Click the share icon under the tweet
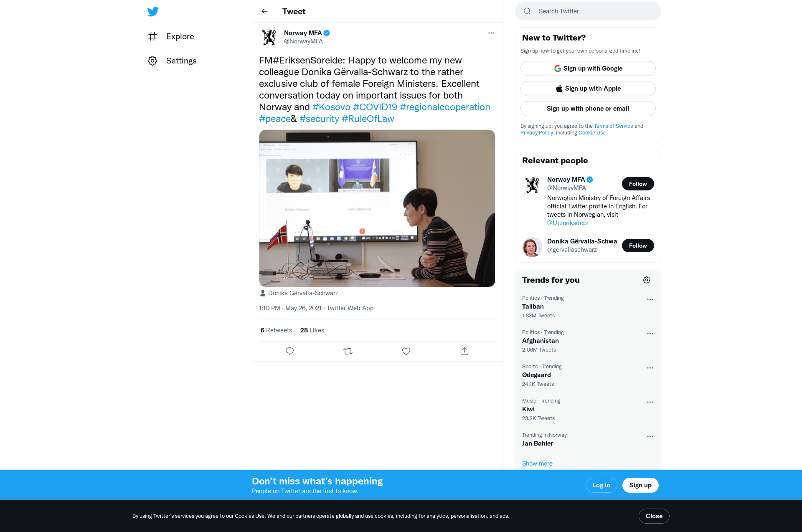 click(x=464, y=351)
